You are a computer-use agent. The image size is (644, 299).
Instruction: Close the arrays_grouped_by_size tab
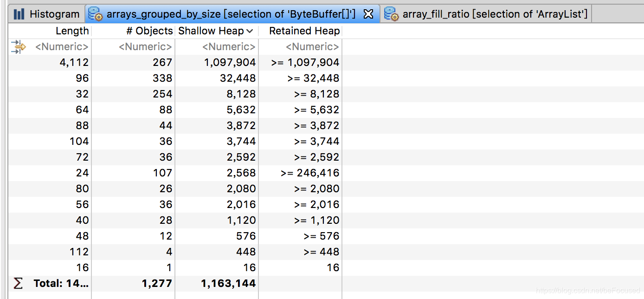tap(368, 14)
